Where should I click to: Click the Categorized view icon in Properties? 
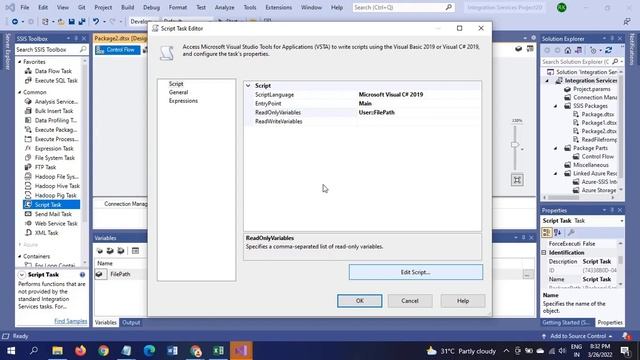coord(547,233)
